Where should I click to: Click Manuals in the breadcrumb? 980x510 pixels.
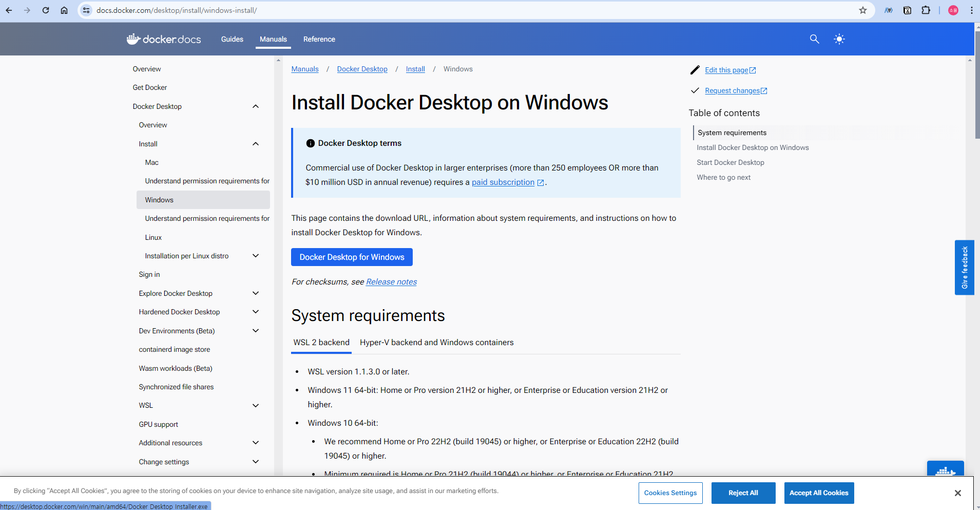(x=305, y=69)
